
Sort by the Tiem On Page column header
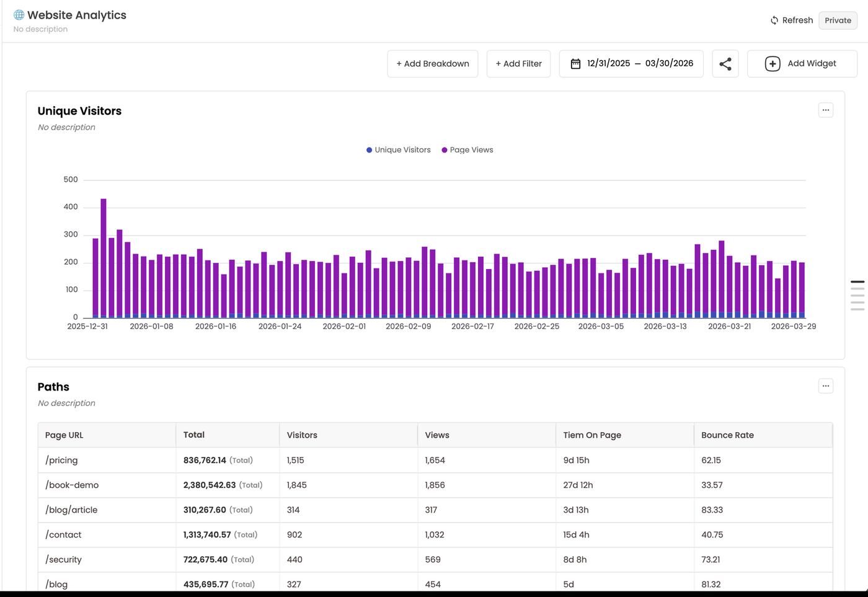(625, 435)
